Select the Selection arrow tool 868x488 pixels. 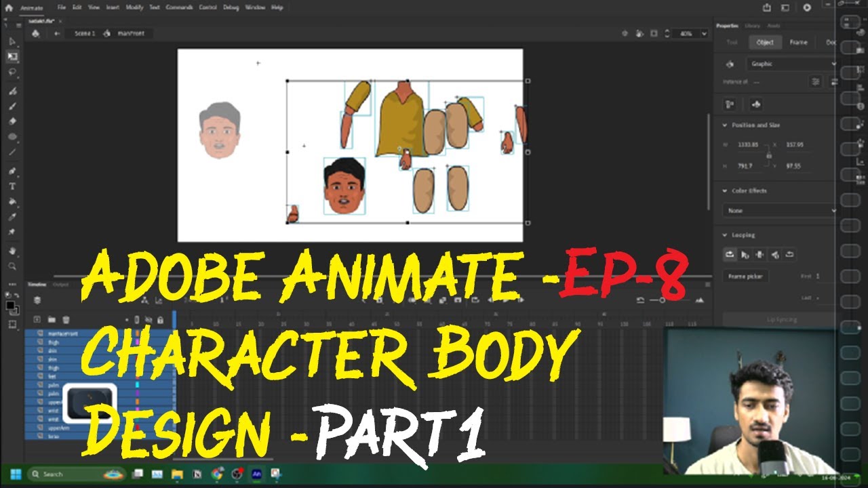[12, 41]
